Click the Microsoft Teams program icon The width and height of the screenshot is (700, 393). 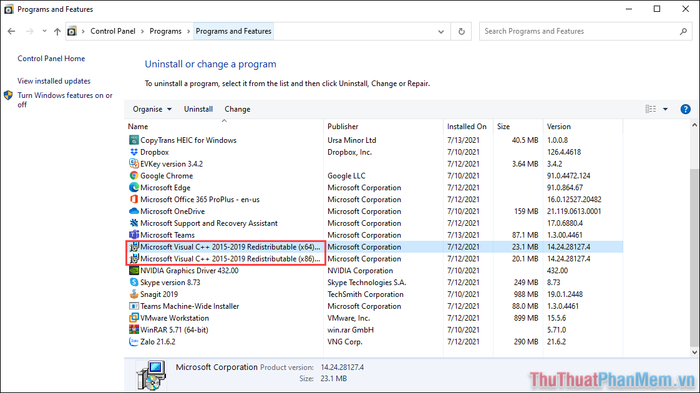[133, 235]
